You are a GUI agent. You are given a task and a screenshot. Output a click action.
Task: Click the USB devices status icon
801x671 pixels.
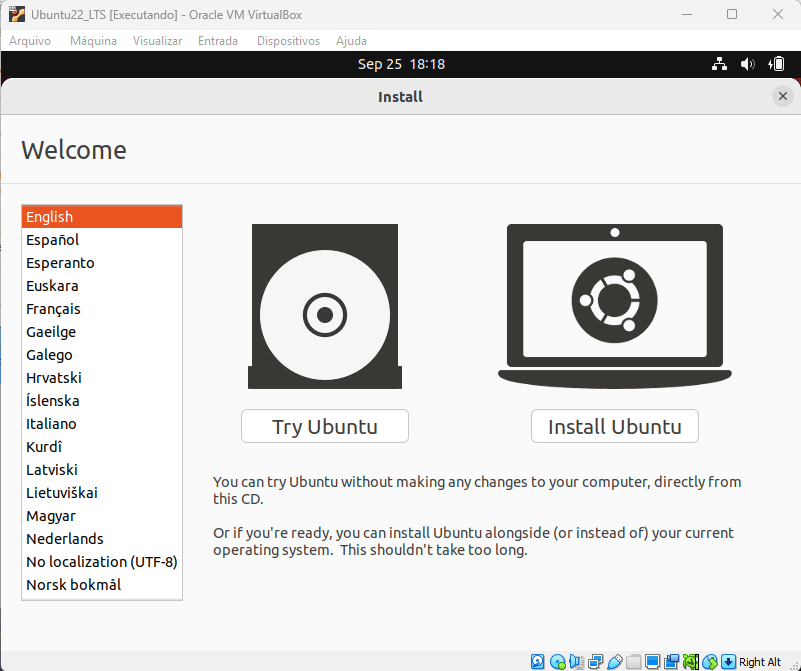point(615,662)
